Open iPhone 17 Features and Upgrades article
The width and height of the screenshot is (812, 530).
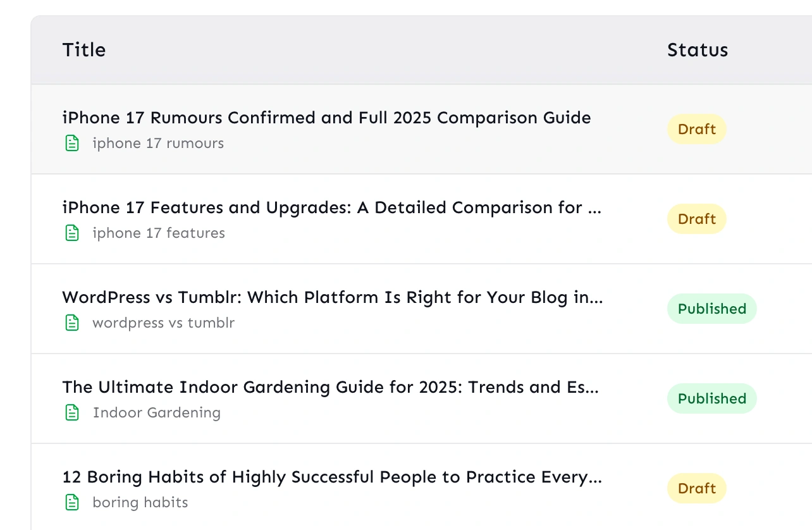coord(331,207)
